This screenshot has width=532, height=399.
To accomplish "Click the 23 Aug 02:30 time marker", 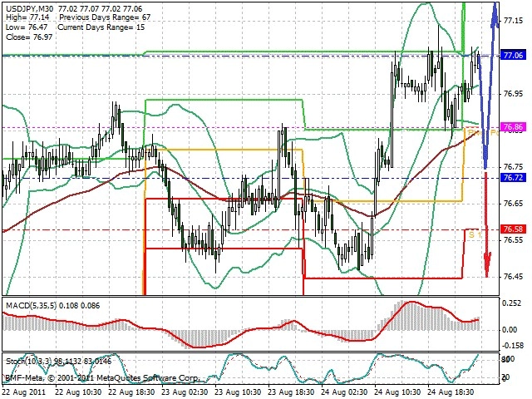I will tap(185, 392).
